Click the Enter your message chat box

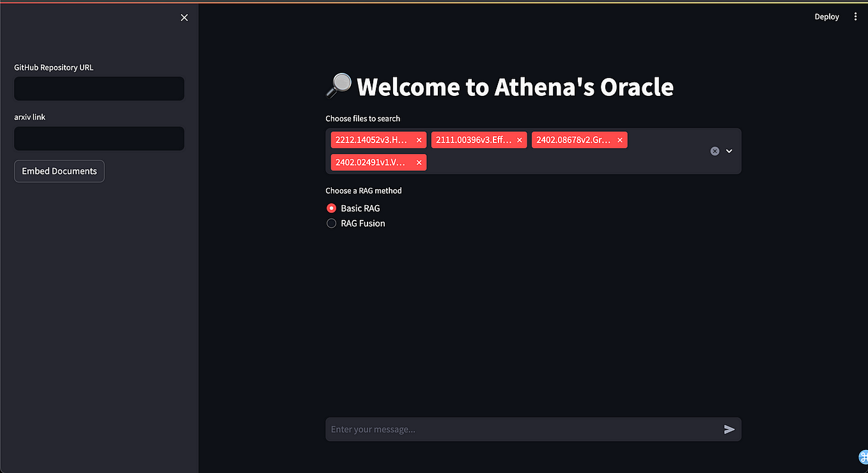524,430
